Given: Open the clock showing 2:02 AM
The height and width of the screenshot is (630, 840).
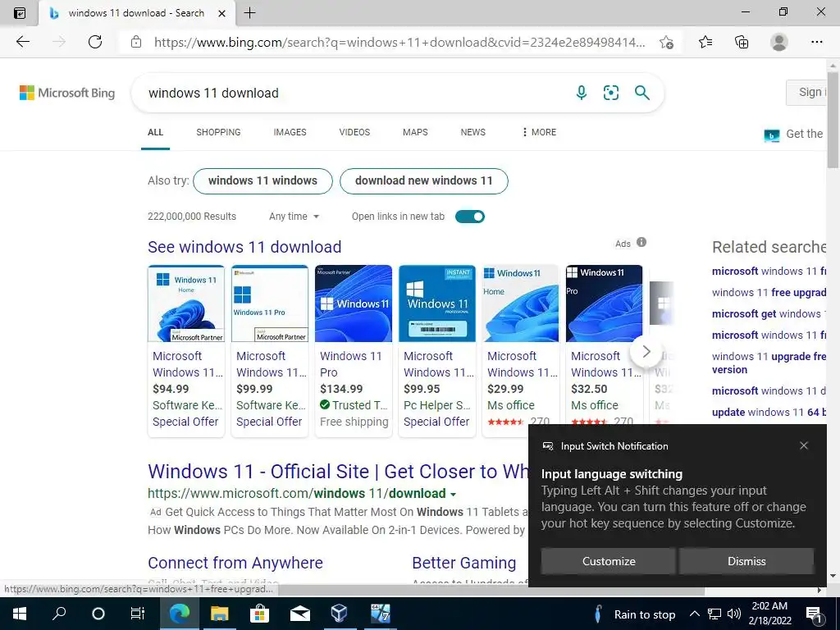Looking at the screenshot, I should (769, 614).
